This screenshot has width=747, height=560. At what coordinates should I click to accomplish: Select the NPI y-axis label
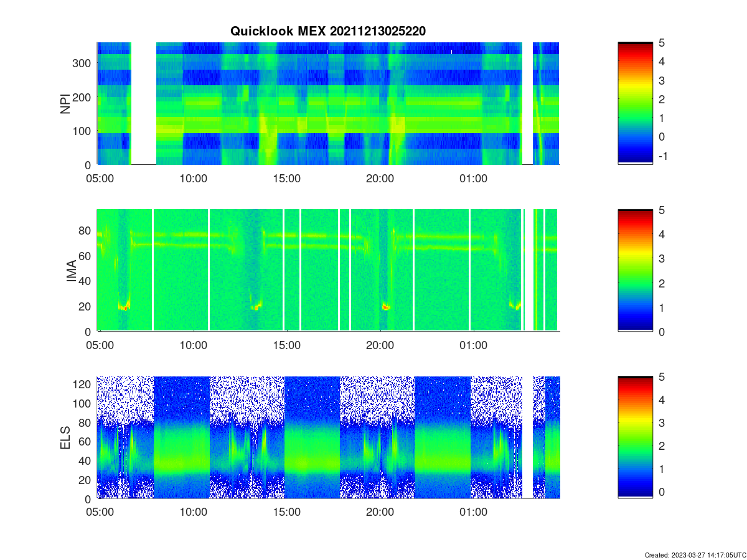[x=65, y=103]
